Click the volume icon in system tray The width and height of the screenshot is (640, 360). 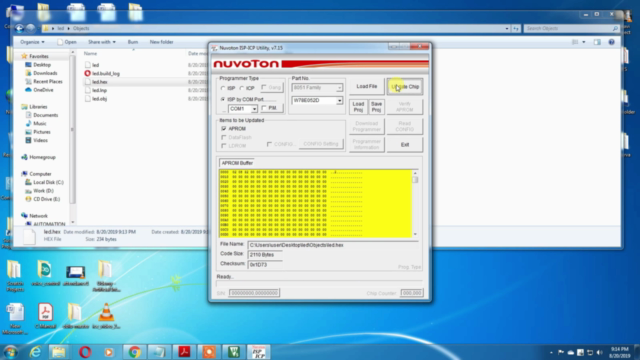[600, 352]
